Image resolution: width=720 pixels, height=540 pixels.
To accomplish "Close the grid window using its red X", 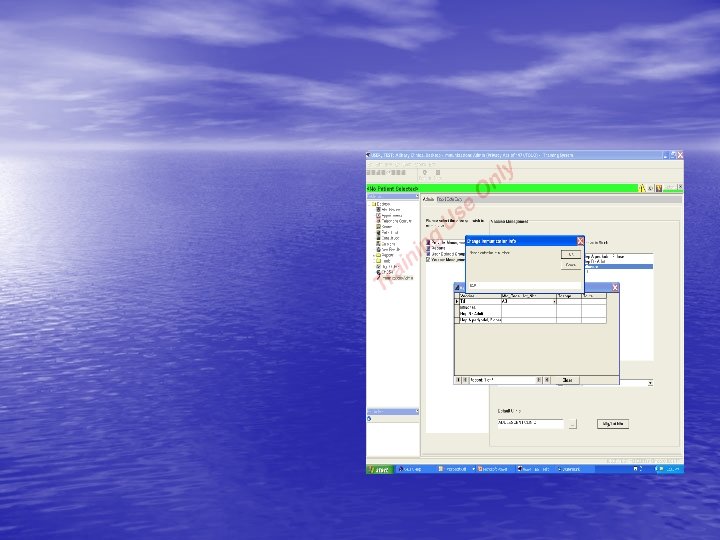I will (615, 287).
